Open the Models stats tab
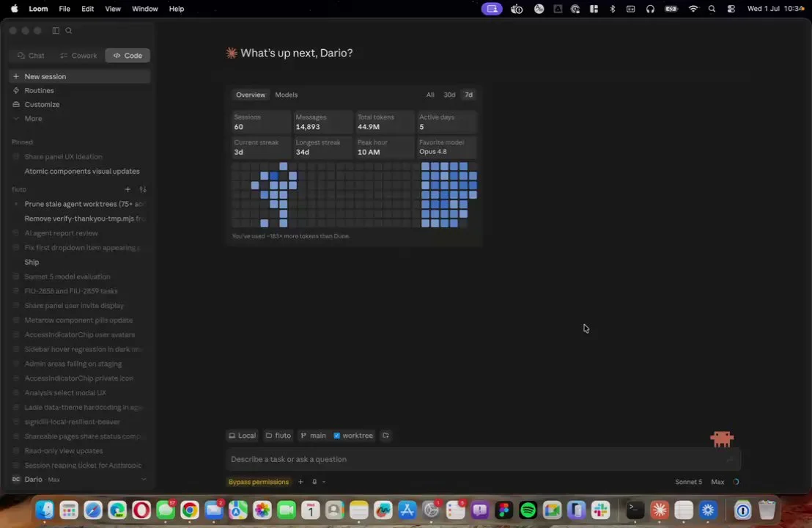Screen dimensions: 812x528 287,95
